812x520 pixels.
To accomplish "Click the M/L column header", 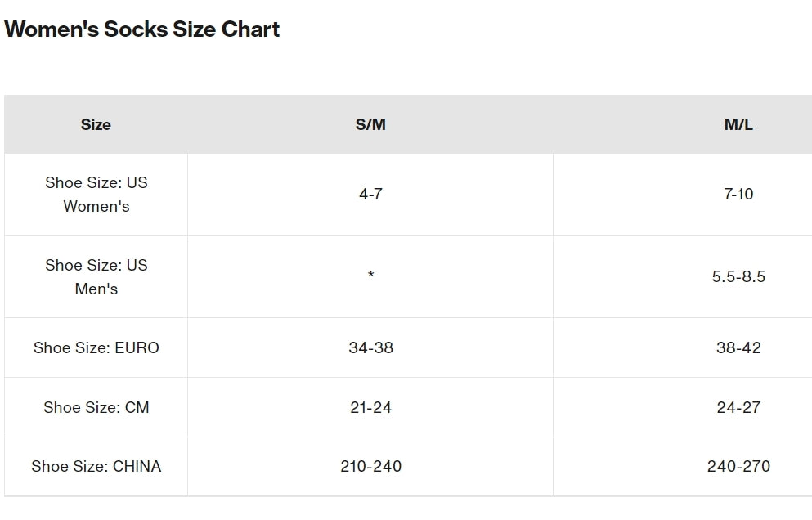I will click(738, 124).
